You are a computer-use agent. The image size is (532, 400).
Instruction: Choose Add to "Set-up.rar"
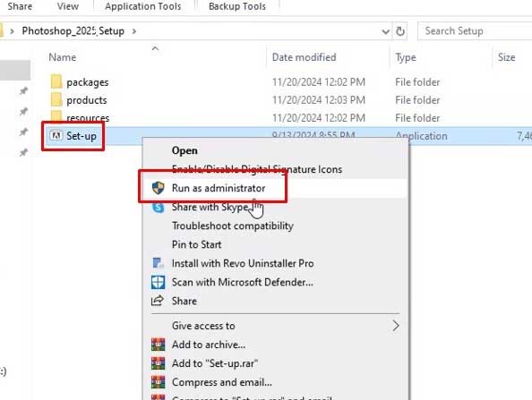coord(215,363)
